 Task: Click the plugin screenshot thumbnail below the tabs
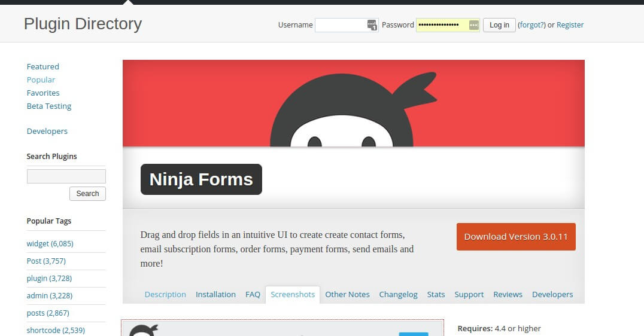click(282, 328)
